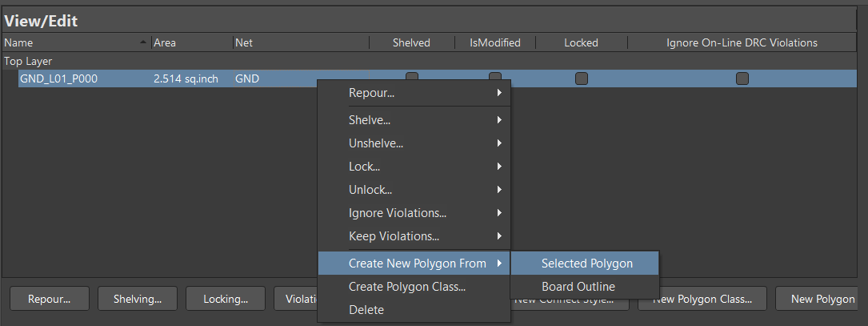The image size is (868, 326).
Task: Expand the Repour submenu arrow
Action: pyautogui.click(x=499, y=93)
